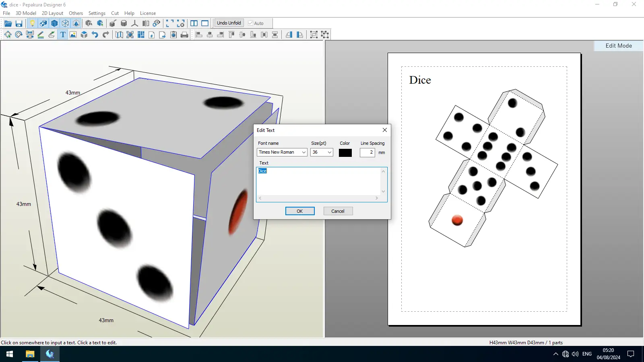This screenshot has height=362, width=644.
Task: Click the gray redo arrow
Action: click(106, 35)
